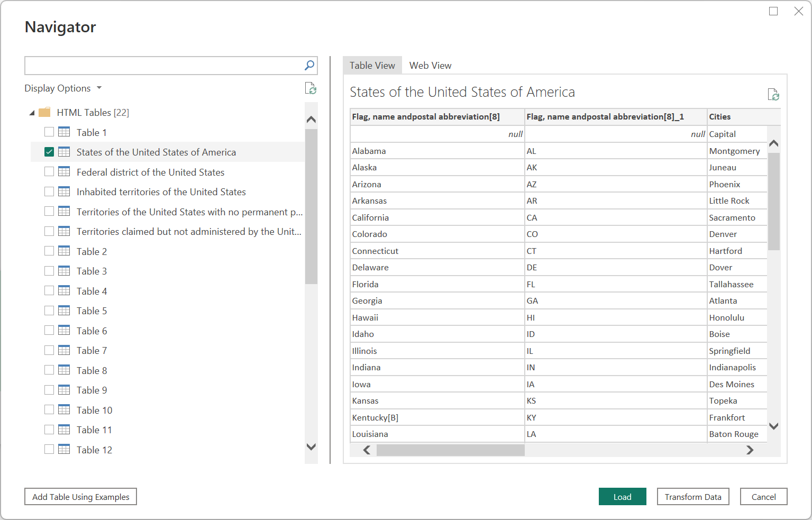Click the Baton Rouge cell

pos(737,434)
